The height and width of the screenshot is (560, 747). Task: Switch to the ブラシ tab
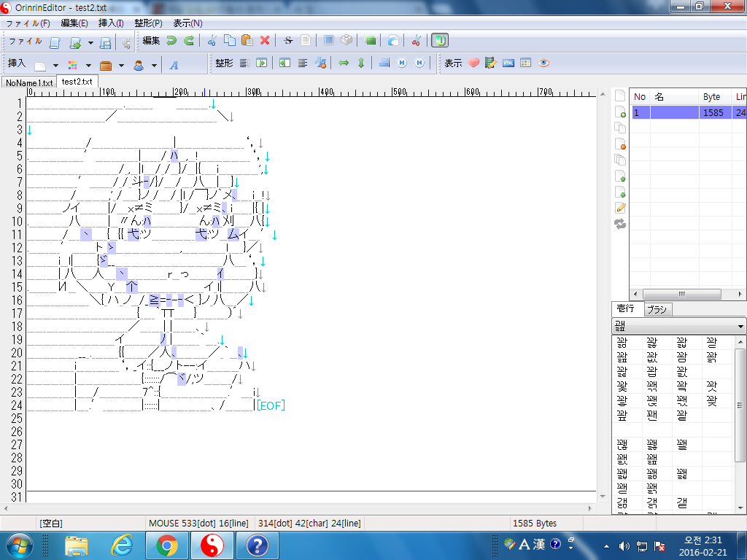click(x=657, y=309)
